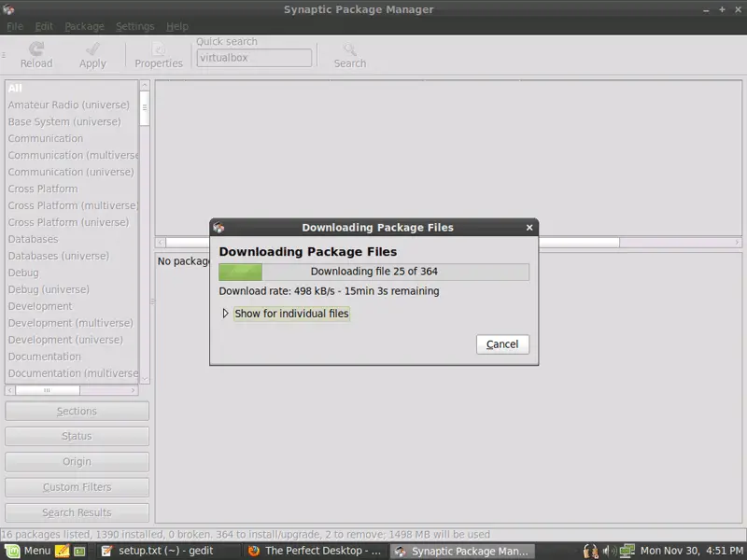Click the section list scroll-up arrow
Image resolution: width=747 pixels, height=560 pixels.
[x=145, y=85]
